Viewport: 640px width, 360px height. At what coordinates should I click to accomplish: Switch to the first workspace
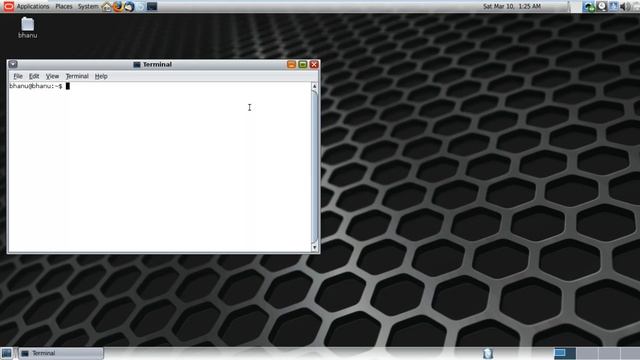tap(564, 353)
